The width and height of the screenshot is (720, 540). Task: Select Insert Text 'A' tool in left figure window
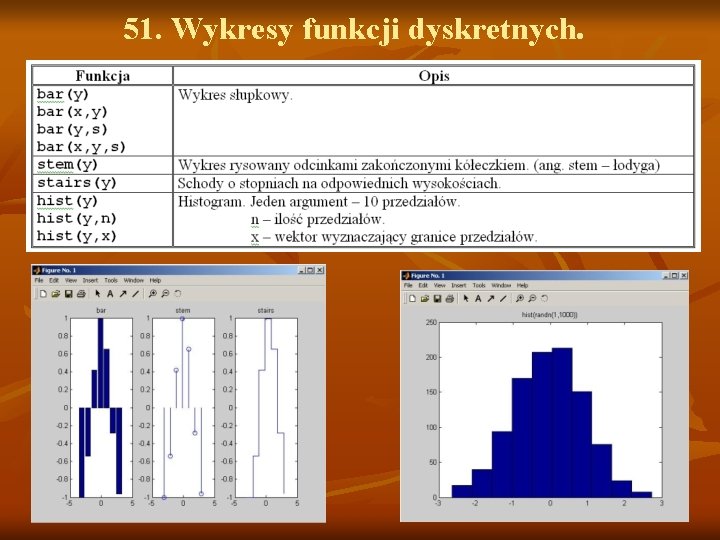[110, 293]
